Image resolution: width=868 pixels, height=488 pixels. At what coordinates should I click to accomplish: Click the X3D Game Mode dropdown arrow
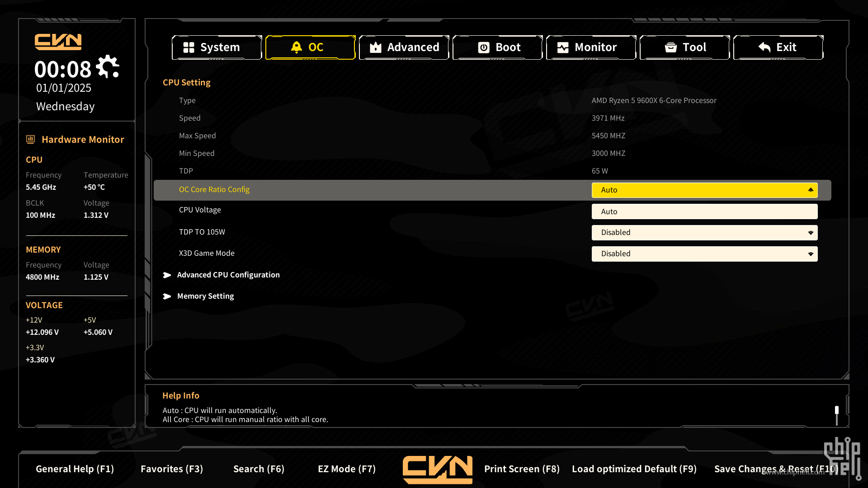pos(811,254)
